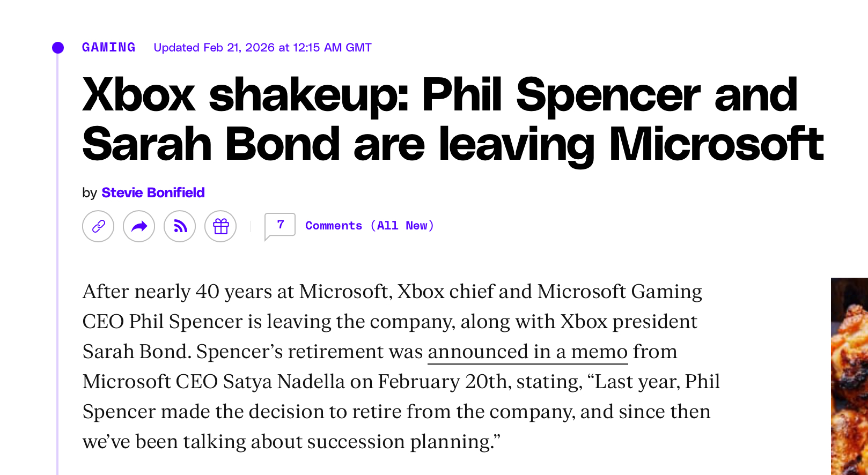868x475 pixels.
Task: Click the gift article icon
Action: [220, 226]
